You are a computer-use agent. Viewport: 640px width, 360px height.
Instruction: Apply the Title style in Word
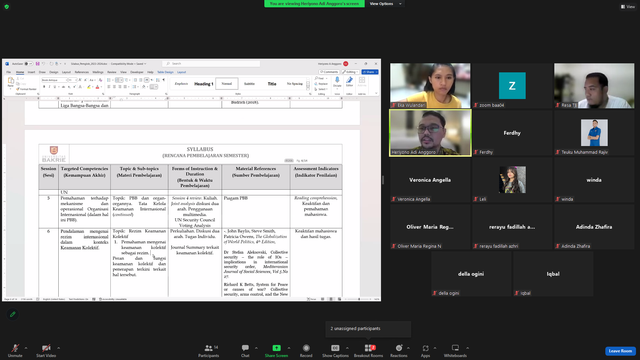(x=272, y=84)
